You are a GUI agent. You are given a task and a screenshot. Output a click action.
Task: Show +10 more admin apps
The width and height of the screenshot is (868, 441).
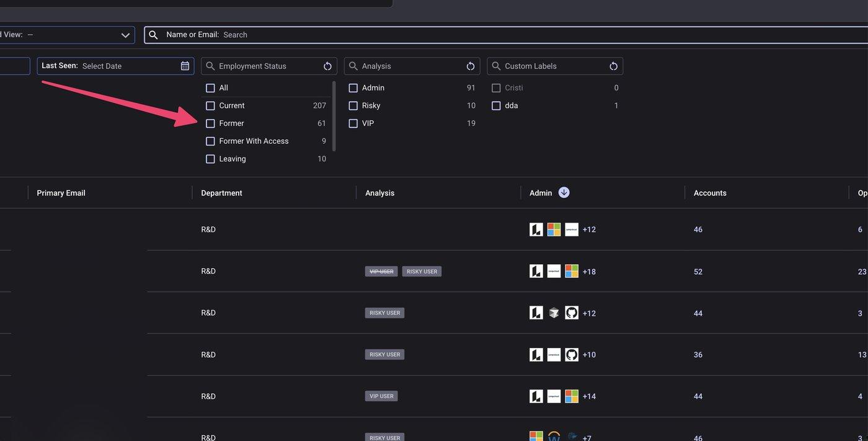(x=589, y=355)
